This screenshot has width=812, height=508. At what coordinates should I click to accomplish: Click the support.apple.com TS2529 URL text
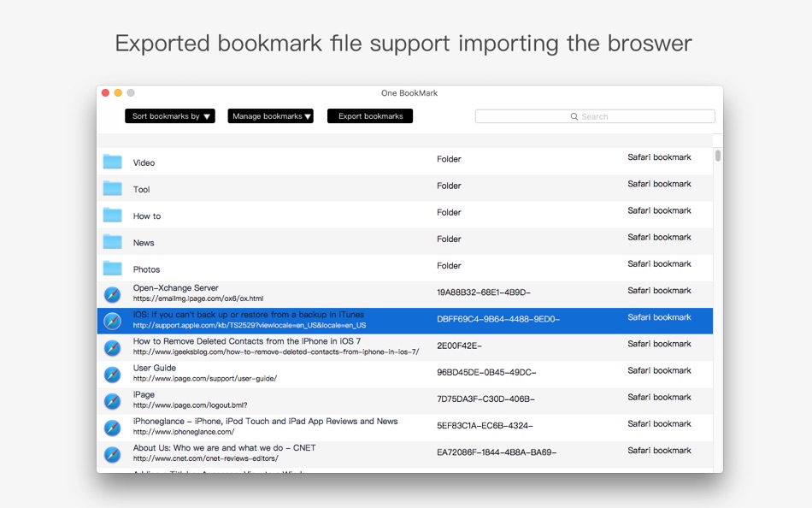[x=250, y=326]
